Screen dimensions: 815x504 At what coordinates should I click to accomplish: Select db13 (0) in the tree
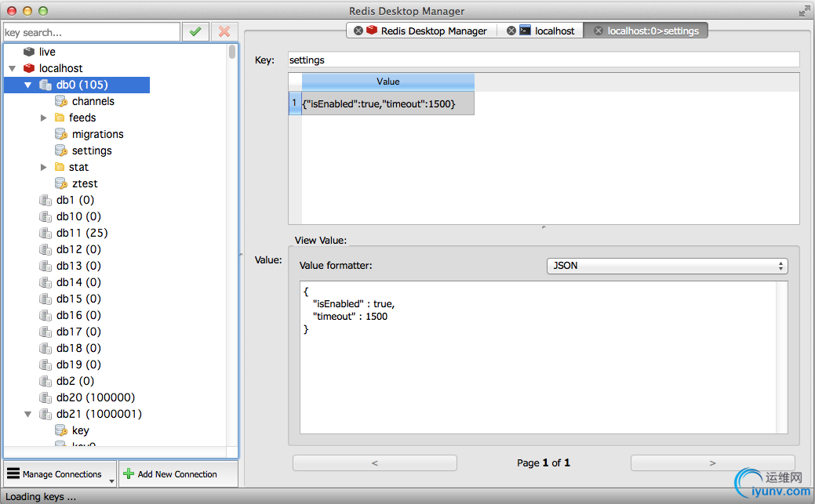[x=78, y=266]
